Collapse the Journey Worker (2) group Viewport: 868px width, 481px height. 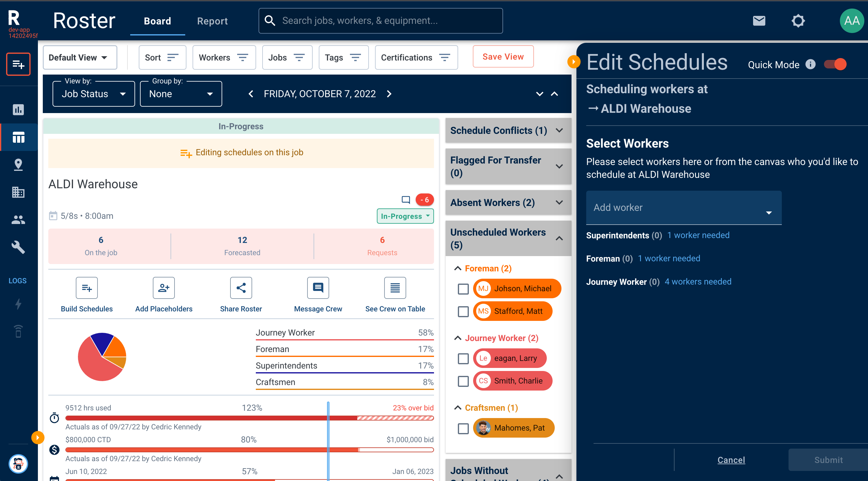[x=458, y=338]
